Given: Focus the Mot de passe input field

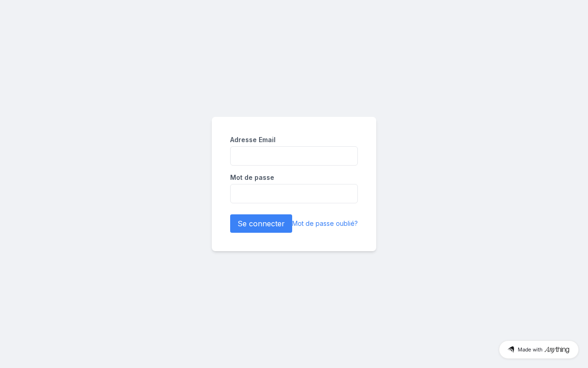Looking at the screenshot, I should click(294, 194).
